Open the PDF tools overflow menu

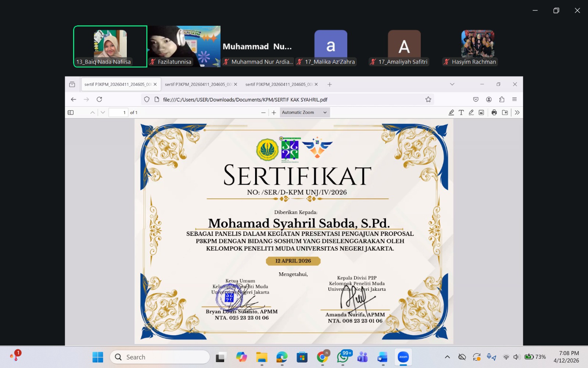[x=517, y=113]
